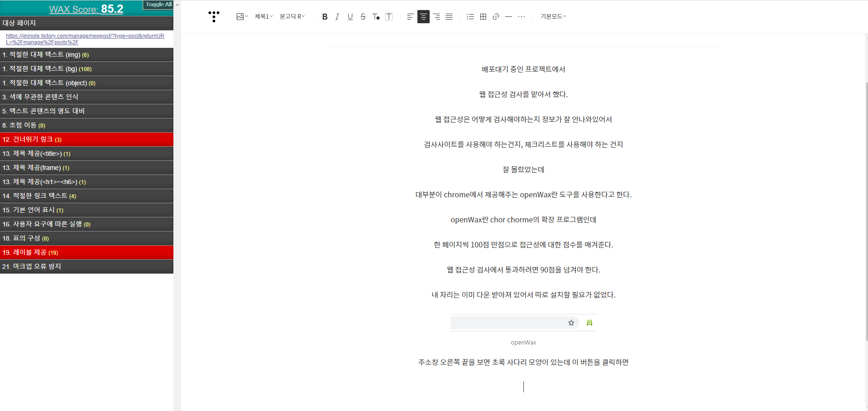The height and width of the screenshot is (411, 868).
Task: Open text background color tool
Action: tap(389, 17)
